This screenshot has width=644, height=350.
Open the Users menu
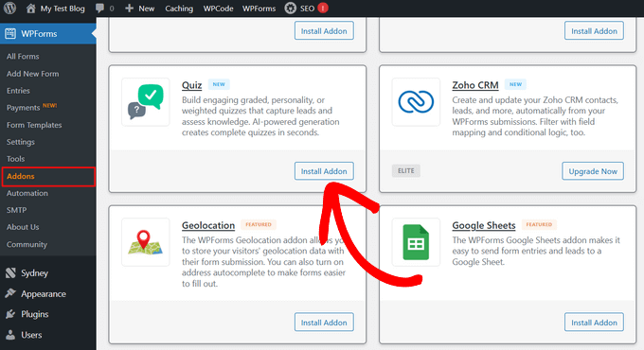(31, 335)
